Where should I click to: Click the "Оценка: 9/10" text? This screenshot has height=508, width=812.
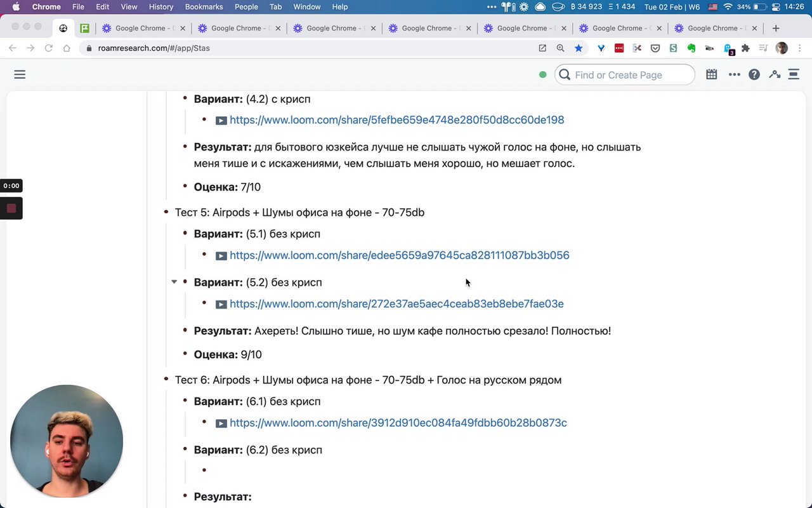(228, 354)
